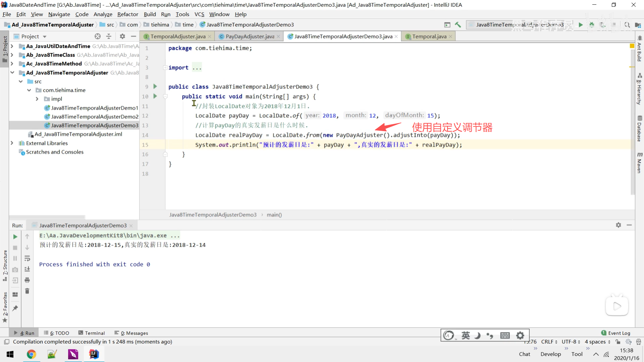
Task: Toggle soft-wrap in Run console
Action: point(27,258)
